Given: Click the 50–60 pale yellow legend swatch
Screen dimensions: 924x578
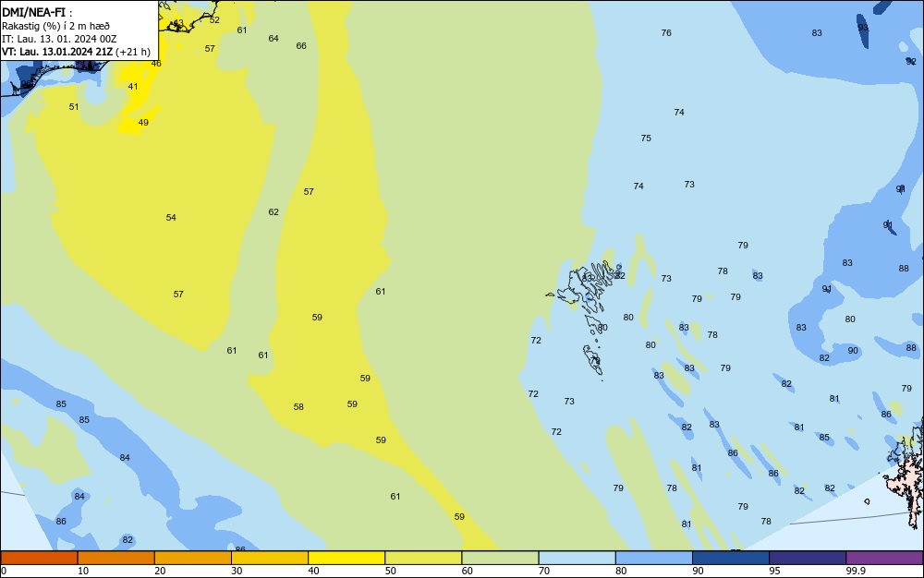Looking at the screenshot, I should pyautogui.click(x=423, y=558).
